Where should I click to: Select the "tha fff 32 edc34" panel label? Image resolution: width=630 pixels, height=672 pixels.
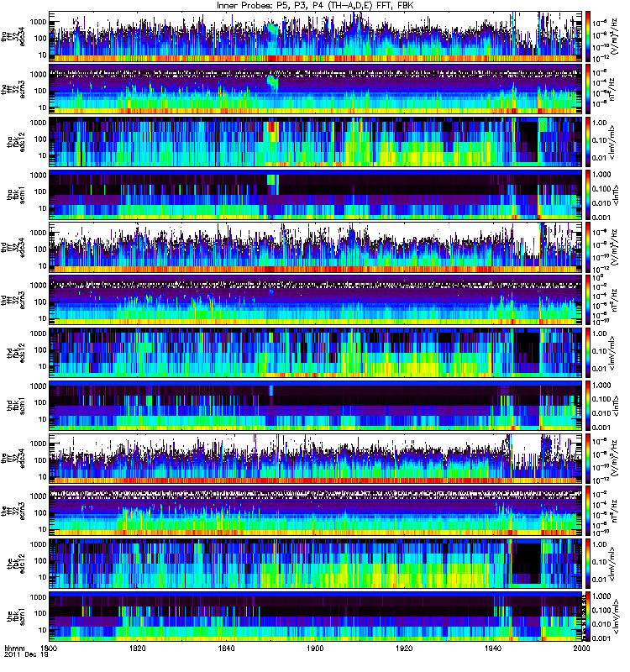point(13,36)
